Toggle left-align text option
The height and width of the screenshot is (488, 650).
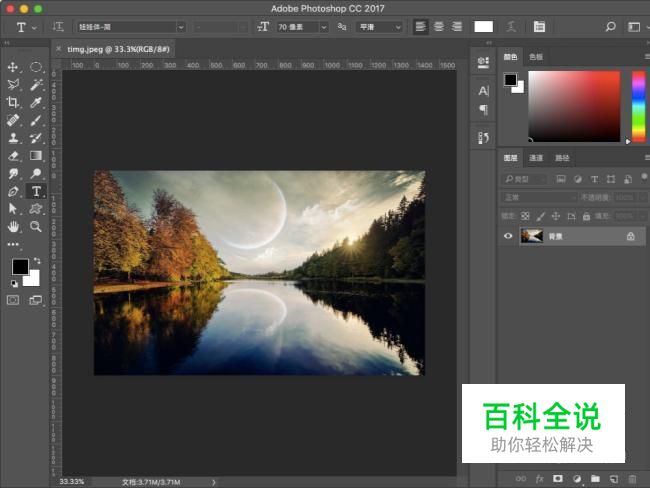421,26
